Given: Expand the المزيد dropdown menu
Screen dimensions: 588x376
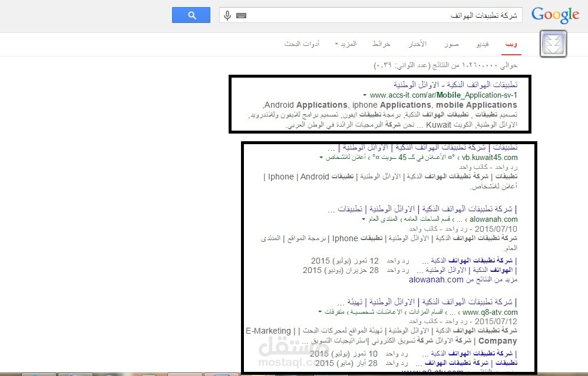Looking at the screenshot, I should click(346, 44).
